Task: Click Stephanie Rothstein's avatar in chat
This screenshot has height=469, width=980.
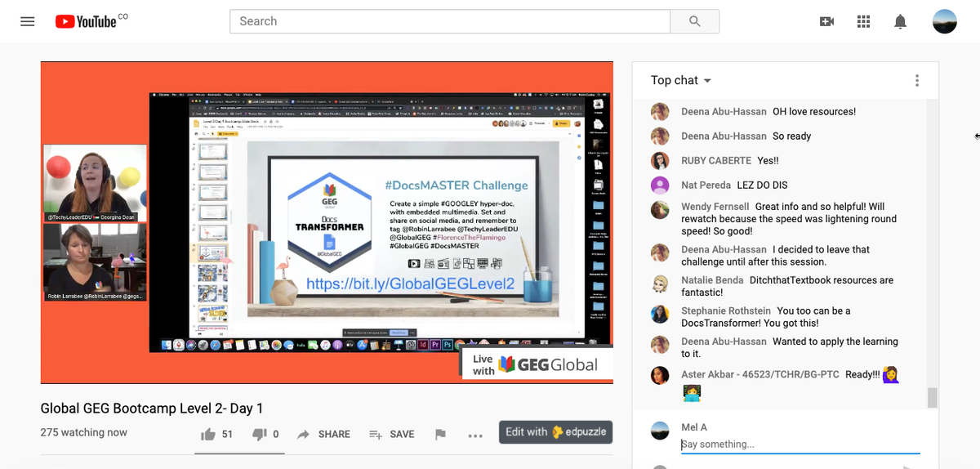Action: point(660,314)
